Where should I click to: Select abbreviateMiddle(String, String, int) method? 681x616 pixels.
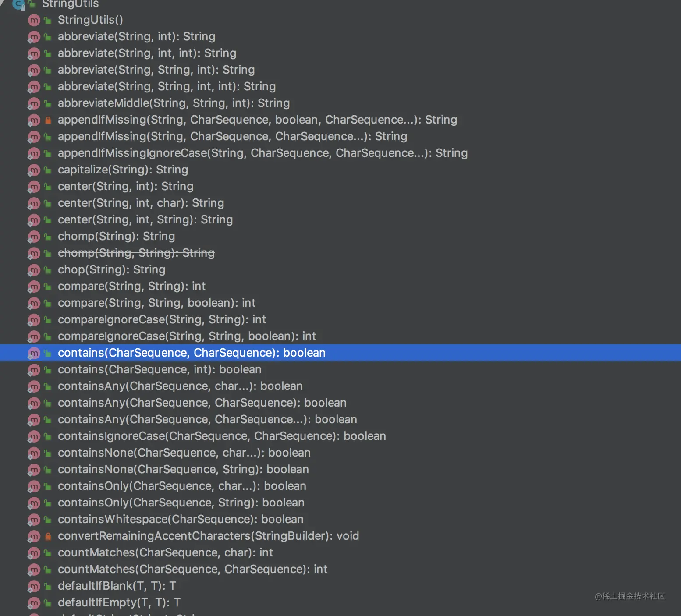coord(174,103)
